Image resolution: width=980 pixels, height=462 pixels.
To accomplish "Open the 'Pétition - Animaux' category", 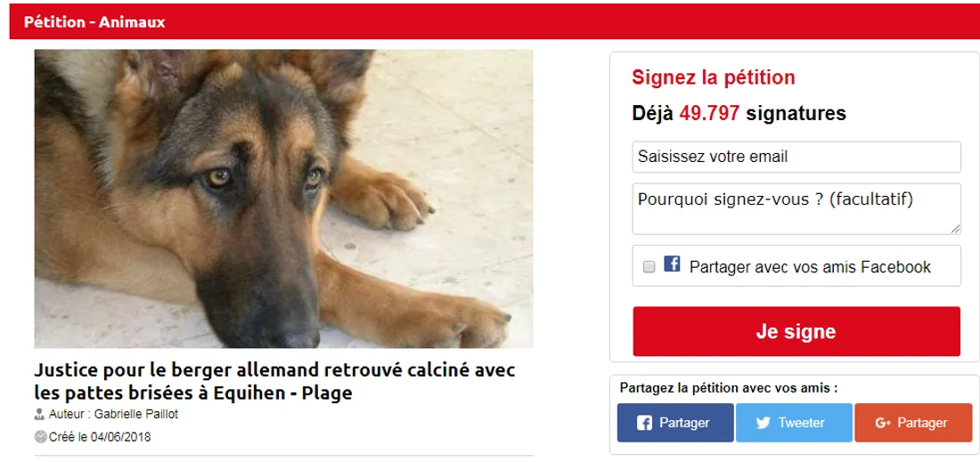I will click(x=94, y=22).
